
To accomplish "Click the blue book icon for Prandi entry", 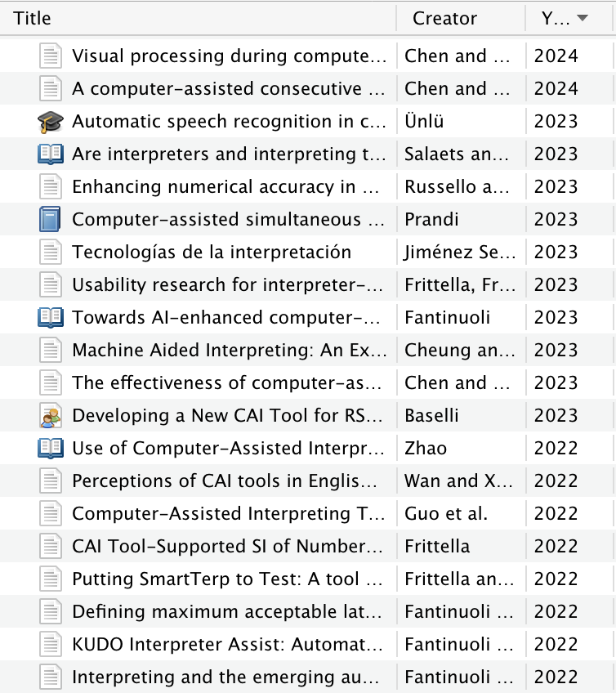I will coord(51,220).
